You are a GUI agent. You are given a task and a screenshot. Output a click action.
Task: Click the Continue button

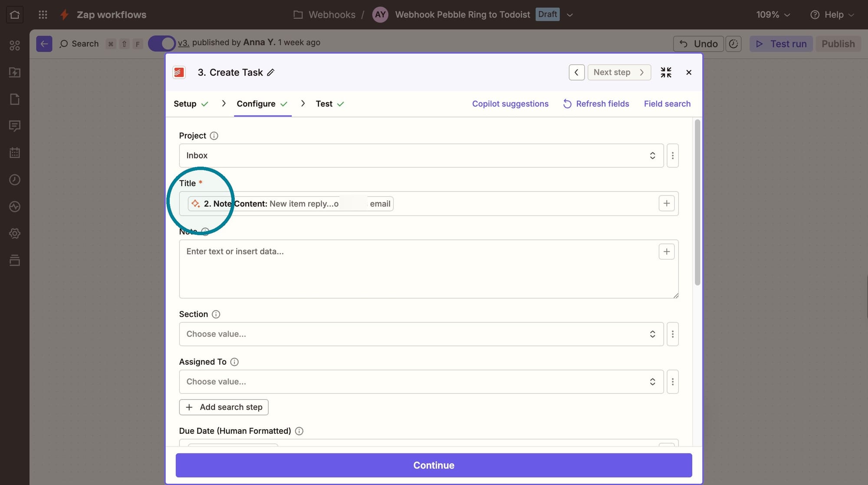point(434,465)
